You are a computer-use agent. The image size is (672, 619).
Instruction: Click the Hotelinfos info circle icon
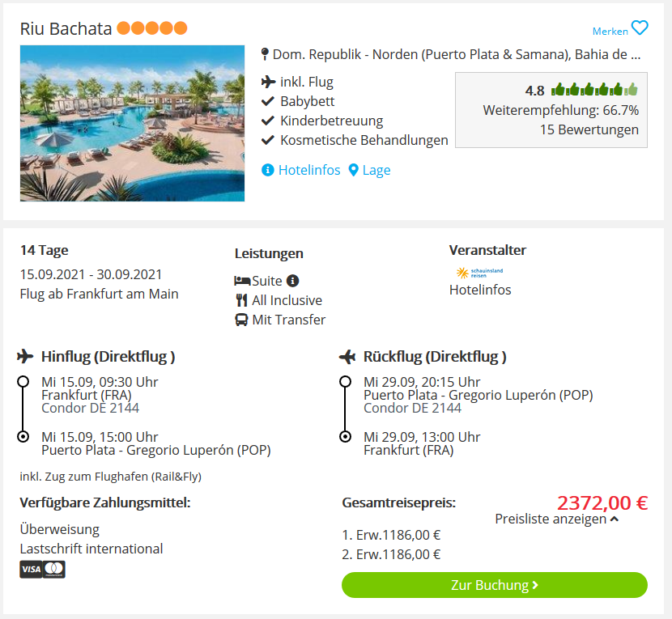(x=268, y=170)
